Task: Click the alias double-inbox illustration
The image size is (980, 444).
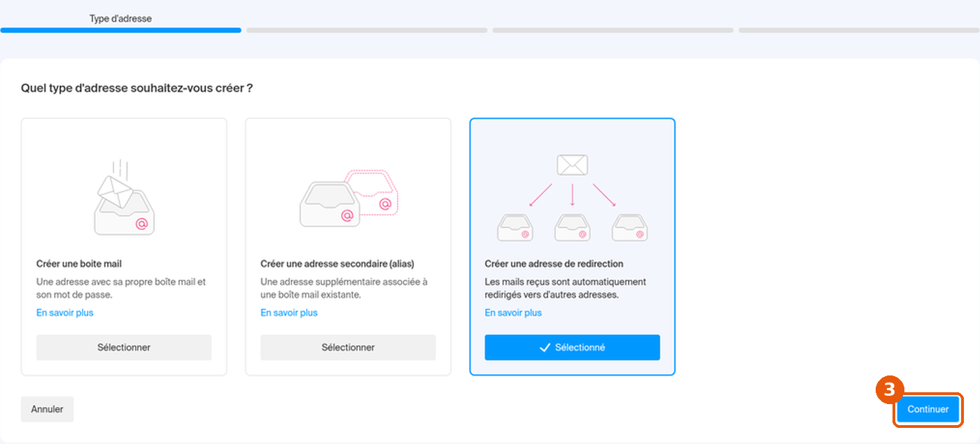Action: [348, 198]
